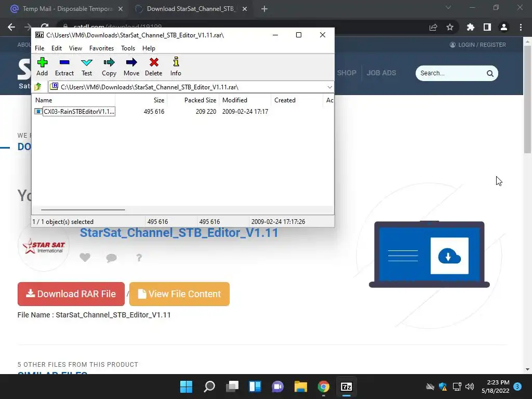Click the Download RAR File button

click(x=71, y=294)
